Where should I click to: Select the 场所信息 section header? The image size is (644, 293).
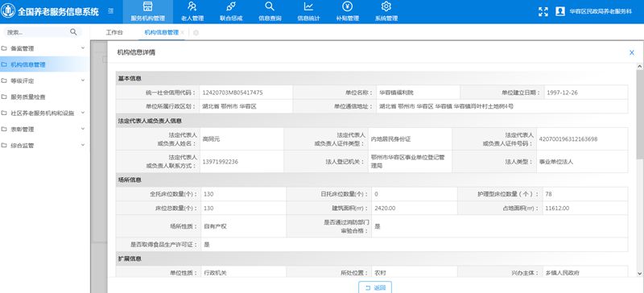point(130,180)
